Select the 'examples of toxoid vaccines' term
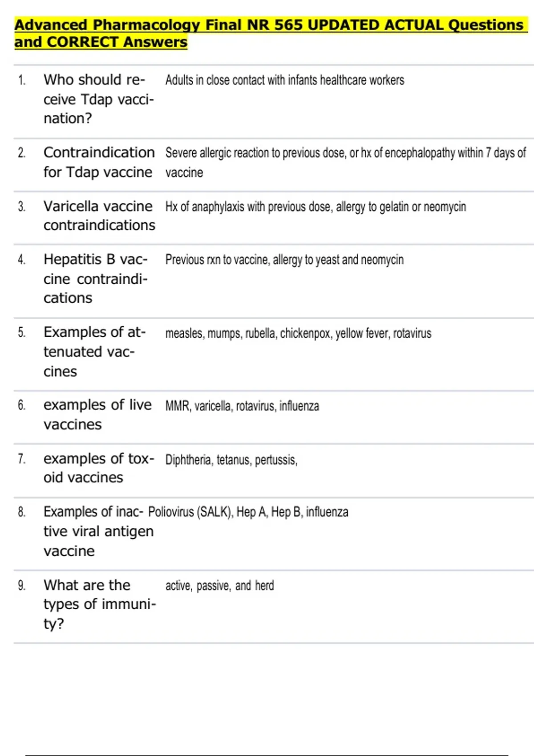 [x=99, y=468]
